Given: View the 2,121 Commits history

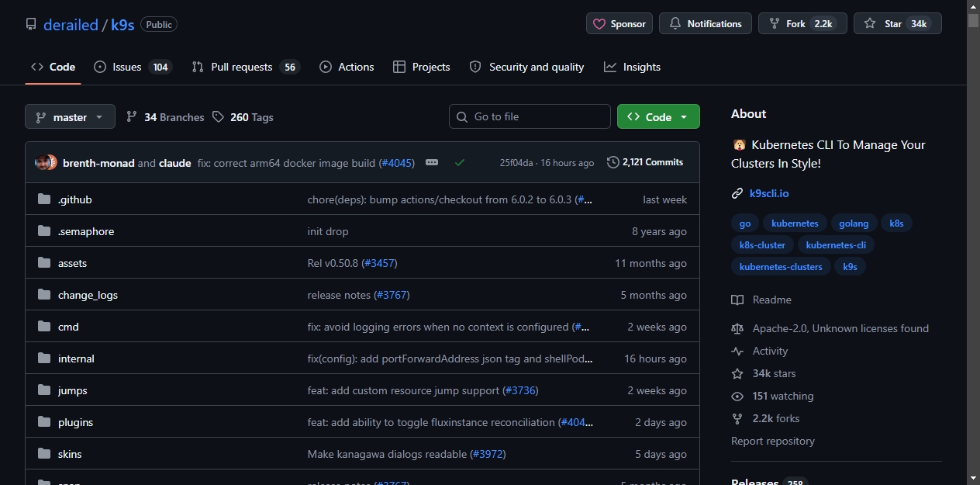Looking at the screenshot, I should coord(645,162).
